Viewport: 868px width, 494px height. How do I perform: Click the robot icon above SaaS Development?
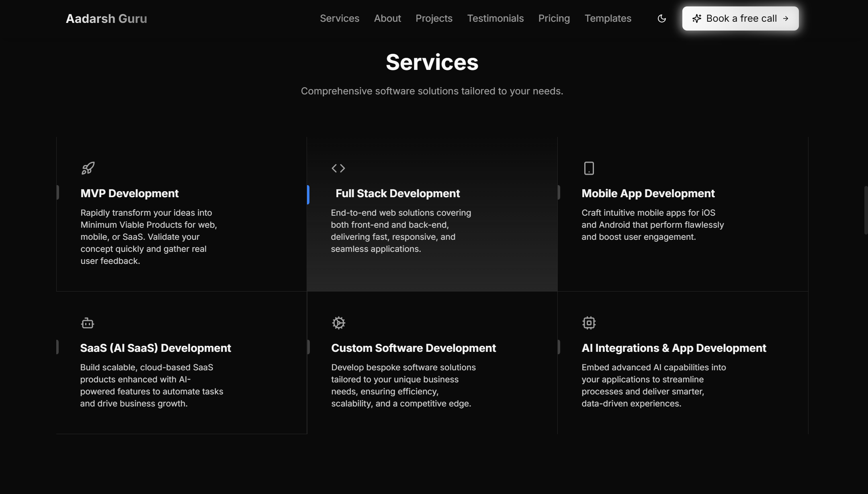point(87,323)
